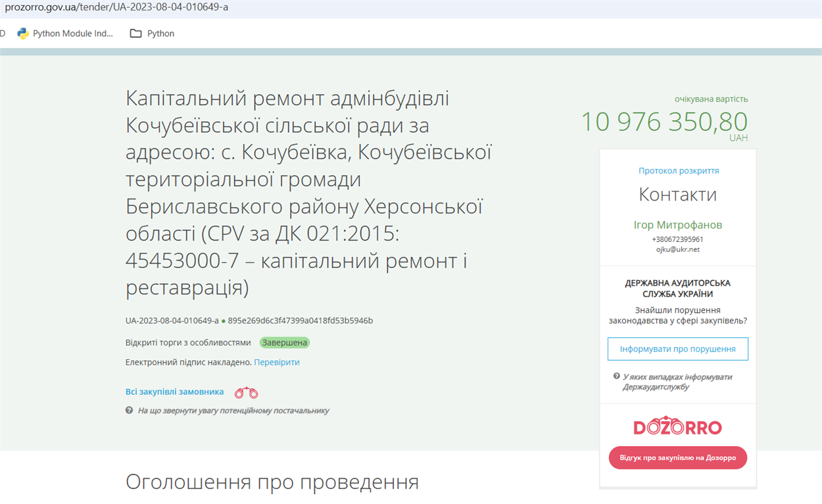Screen dimensions: 822x504
Task: Click Відгук про закупівлю на Дозорро button
Action: tap(677, 458)
